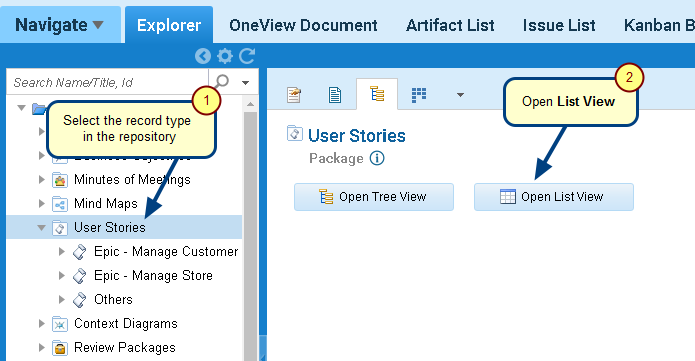Open the grid matrix view icon
The width and height of the screenshot is (695, 361).
pos(418,94)
